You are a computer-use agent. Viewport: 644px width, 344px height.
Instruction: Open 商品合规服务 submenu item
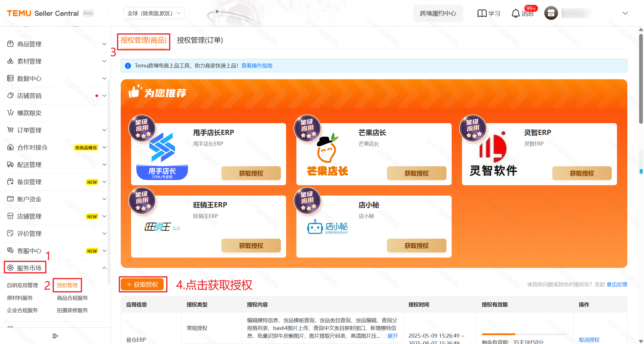72,298
